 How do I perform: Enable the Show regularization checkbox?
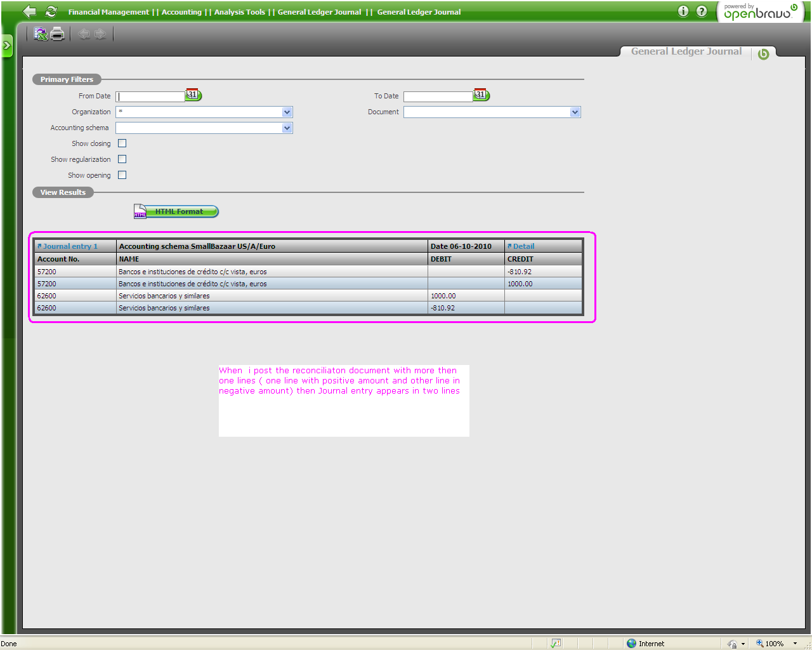click(122, 159)
